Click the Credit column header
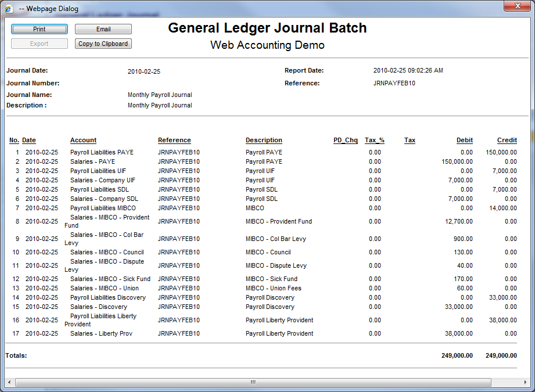 point(507,140)
